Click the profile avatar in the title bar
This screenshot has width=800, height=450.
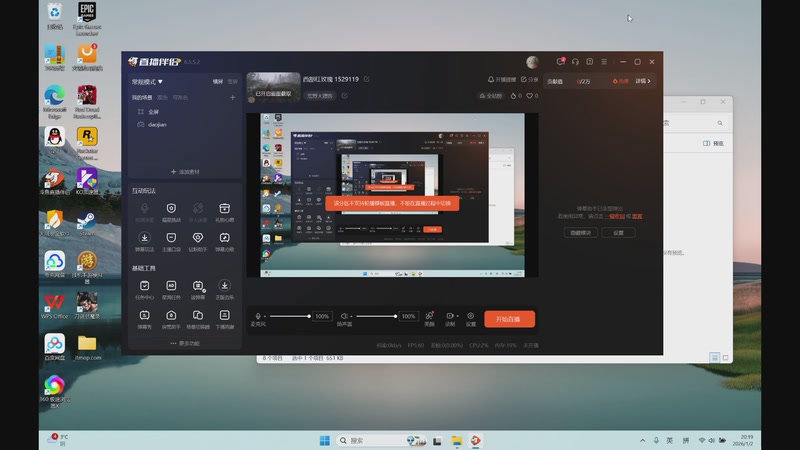pos(532,62)
